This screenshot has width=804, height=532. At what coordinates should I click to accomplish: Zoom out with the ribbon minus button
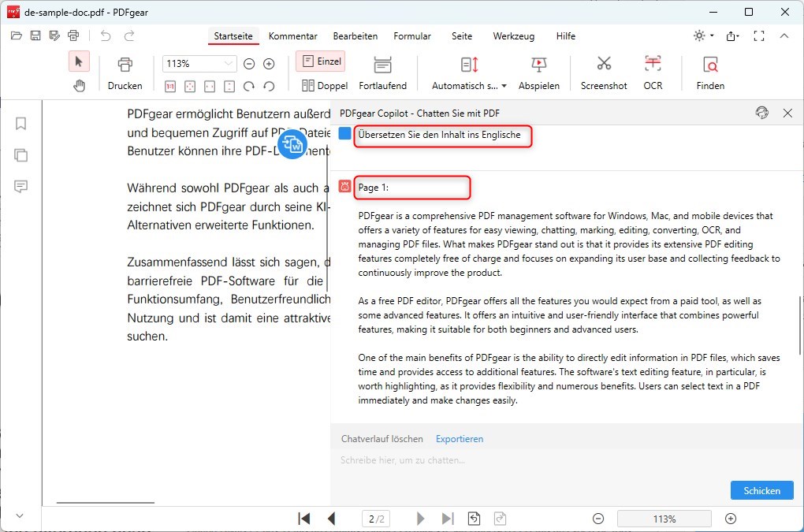pyautogui.click(x=249, y=64)
